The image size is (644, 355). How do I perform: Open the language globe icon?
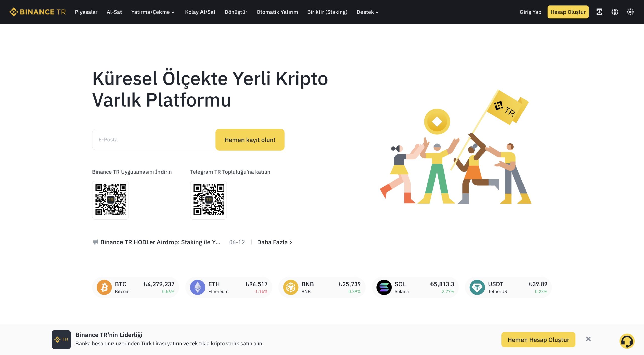(x=615, y=12)
